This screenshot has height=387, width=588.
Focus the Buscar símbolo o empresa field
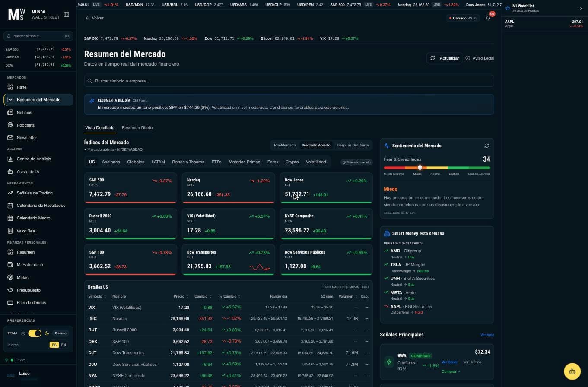pyautogui.click(x=289, y=81)
